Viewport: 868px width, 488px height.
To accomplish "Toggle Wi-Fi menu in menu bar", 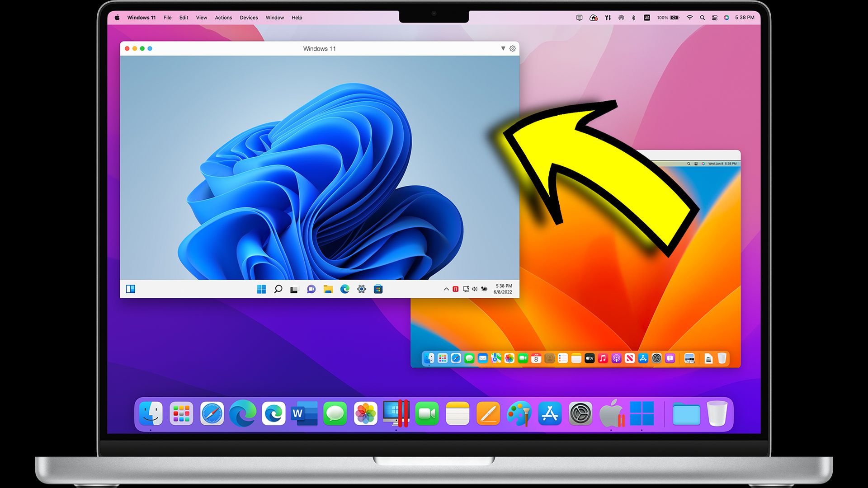I will (x=689, y=18).
